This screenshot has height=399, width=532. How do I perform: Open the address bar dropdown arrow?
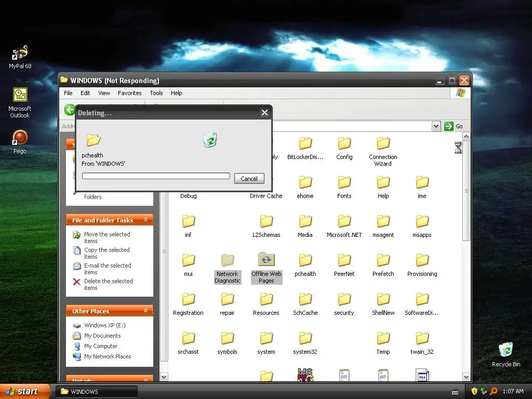(436, 126)
